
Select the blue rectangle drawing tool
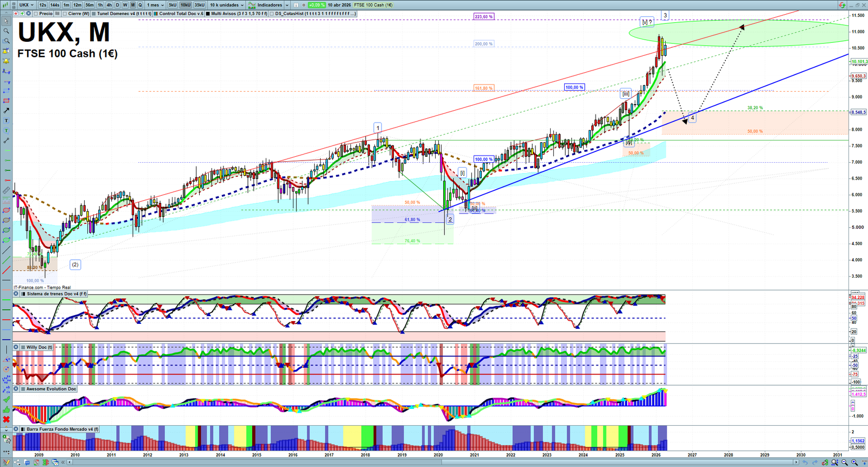[x=6, y=91]
